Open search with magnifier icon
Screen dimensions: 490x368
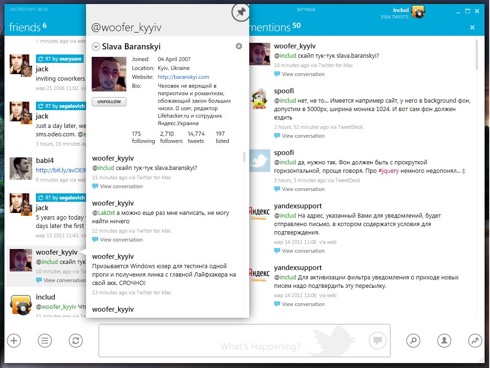coord(413,341)
